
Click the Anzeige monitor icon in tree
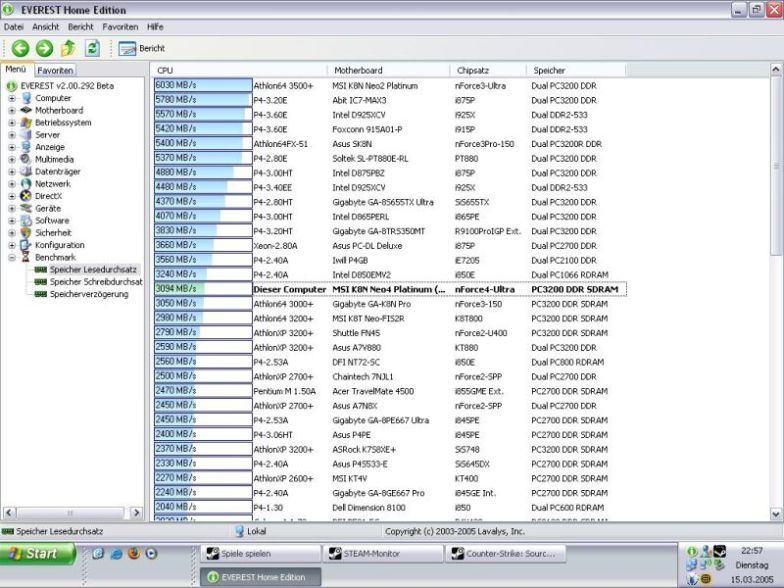click(x=26, y=147)
